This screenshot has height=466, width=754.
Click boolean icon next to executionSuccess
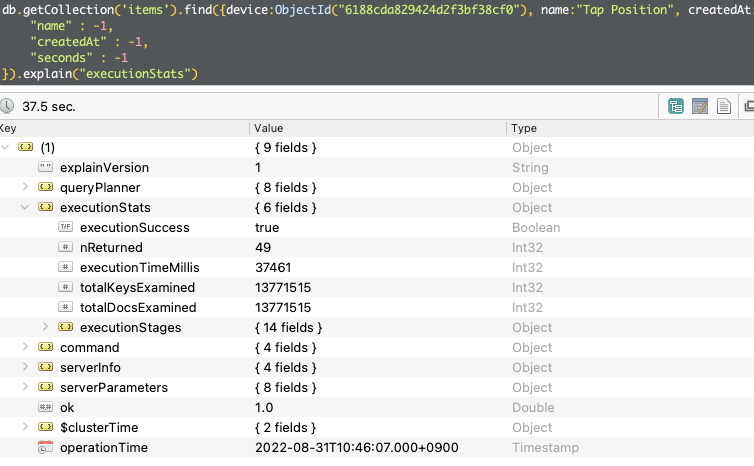click(x=65, y=227)
